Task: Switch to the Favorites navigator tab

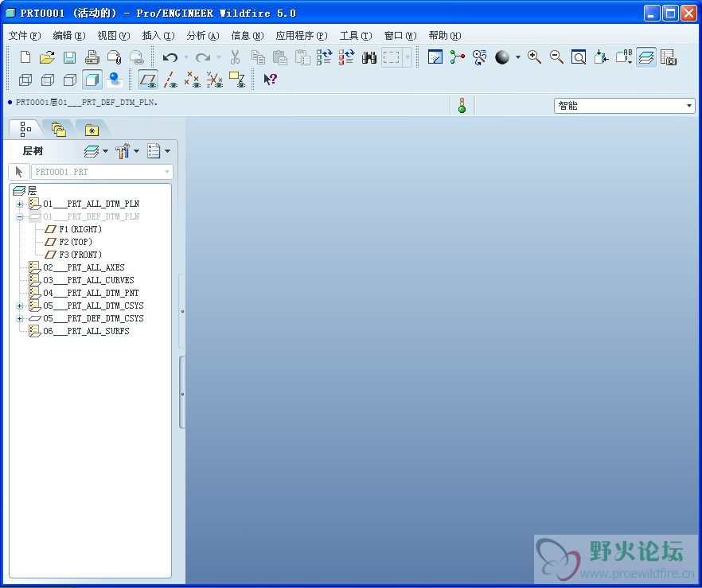Action: pyautogui.click(x=92, y=130)
